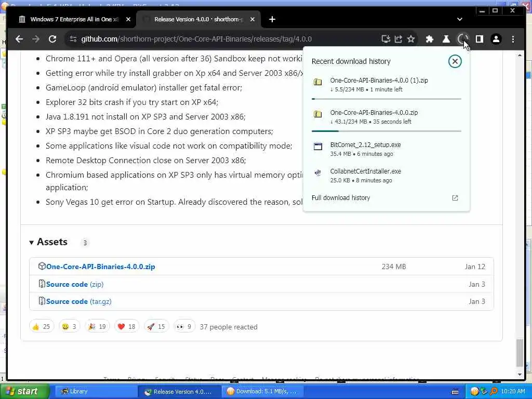The image size is (532, 399).
Task: Open the Extensions puzzle icon
Action: click(430, 39)
